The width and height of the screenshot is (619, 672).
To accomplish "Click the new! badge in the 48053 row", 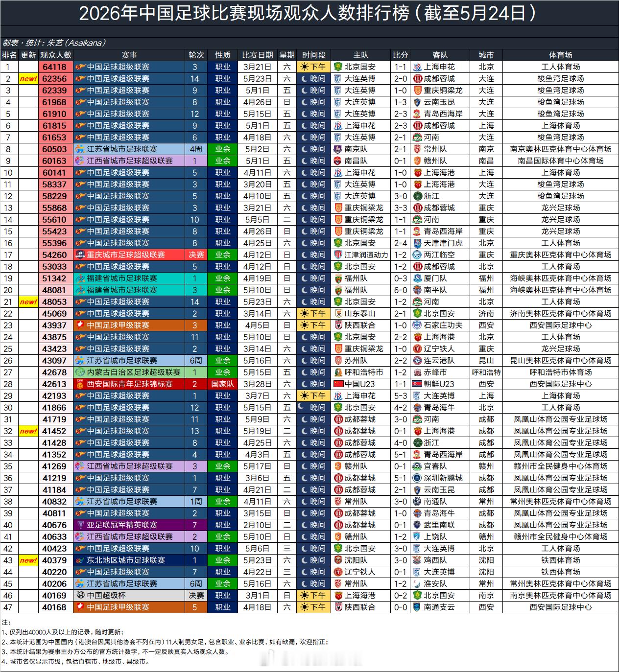I will (28, 302).
